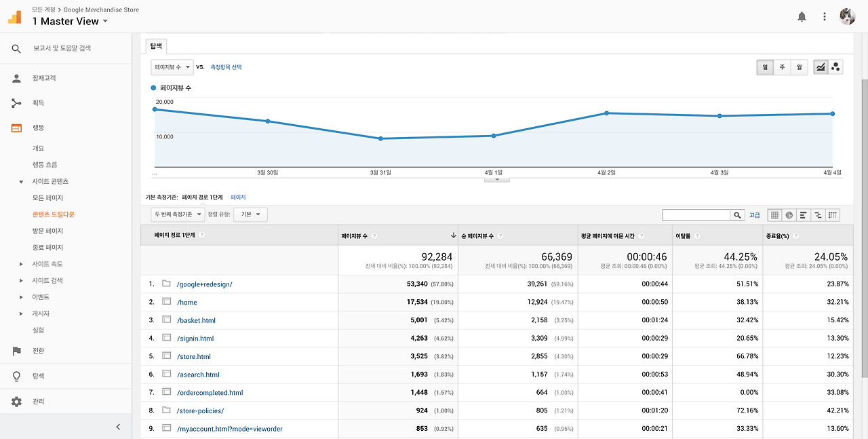Switch to the comparison table view
Screen dimensions: 868x439
(816, 215)
